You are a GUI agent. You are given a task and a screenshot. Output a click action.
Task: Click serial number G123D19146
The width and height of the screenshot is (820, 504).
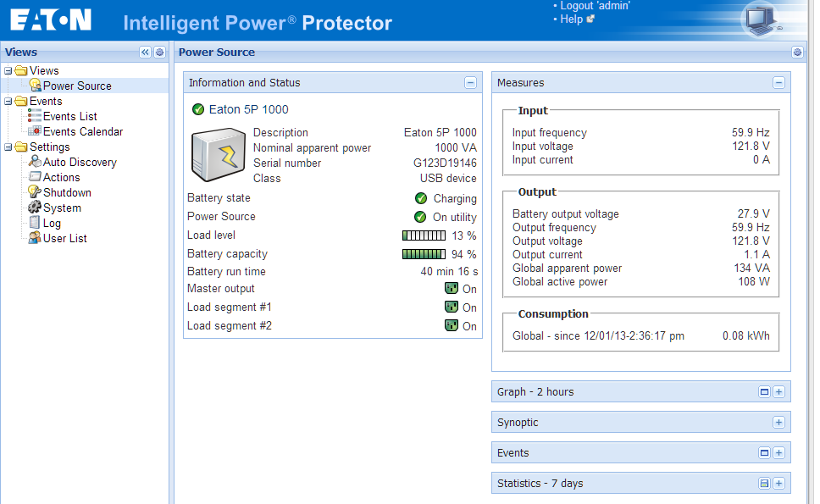445,163
